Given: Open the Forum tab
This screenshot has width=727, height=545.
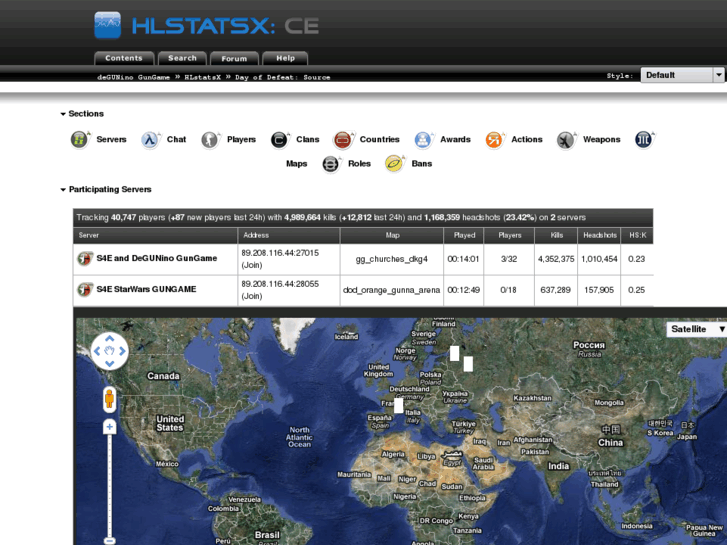Looking at the screenshot, I should [234, 58].
